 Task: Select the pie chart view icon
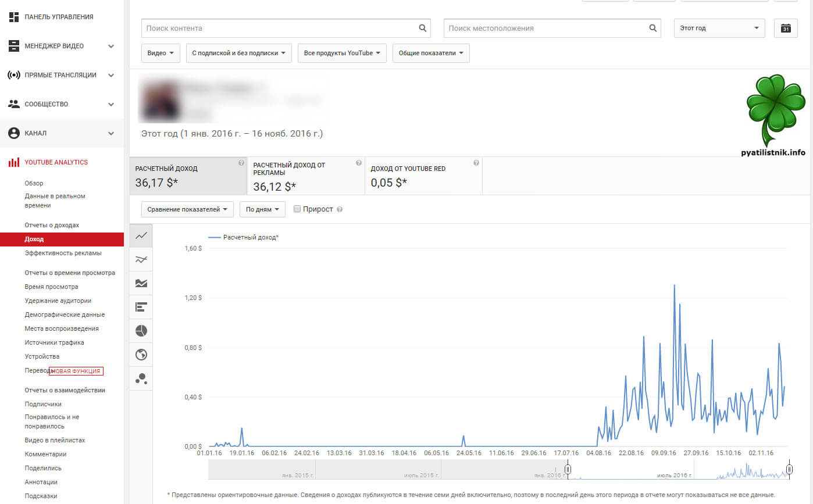[141, 331]
